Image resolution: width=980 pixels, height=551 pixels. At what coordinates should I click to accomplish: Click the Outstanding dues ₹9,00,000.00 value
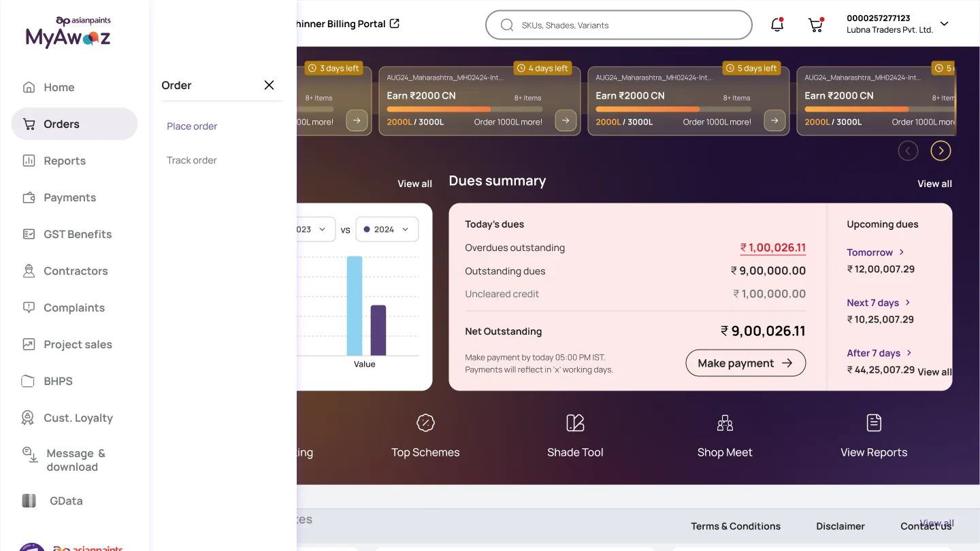click(768, 271)
